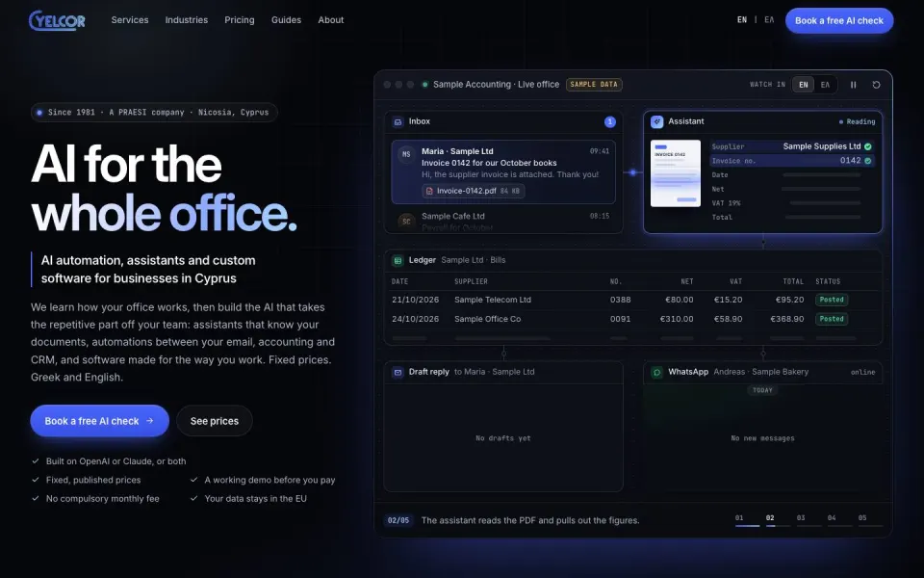Viewport: 924px width, 578px height.
Task: Go to the Pricing page
Action: [240, 20]
